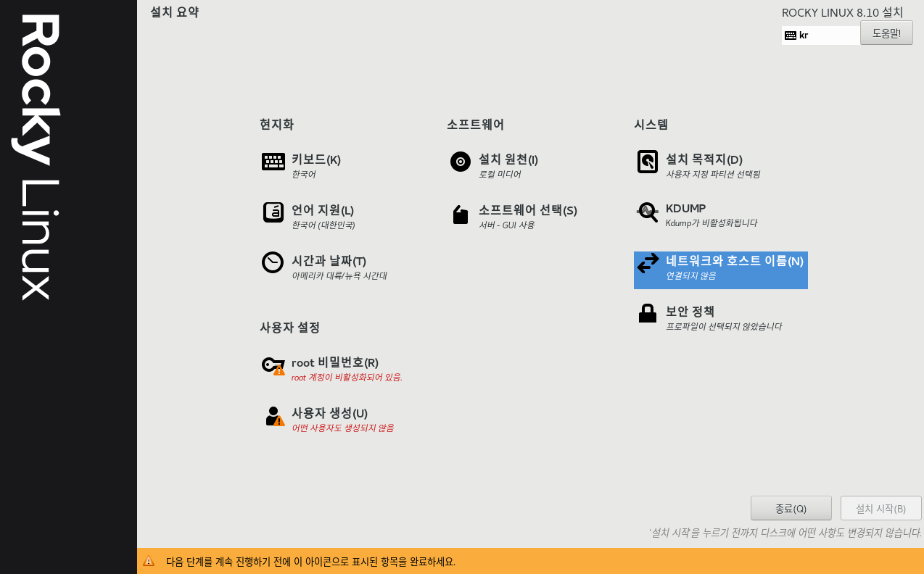This screenshot has height=574, width=924.
Task: Open the disc icon for 설치 원천
Action: coord(461,162)
